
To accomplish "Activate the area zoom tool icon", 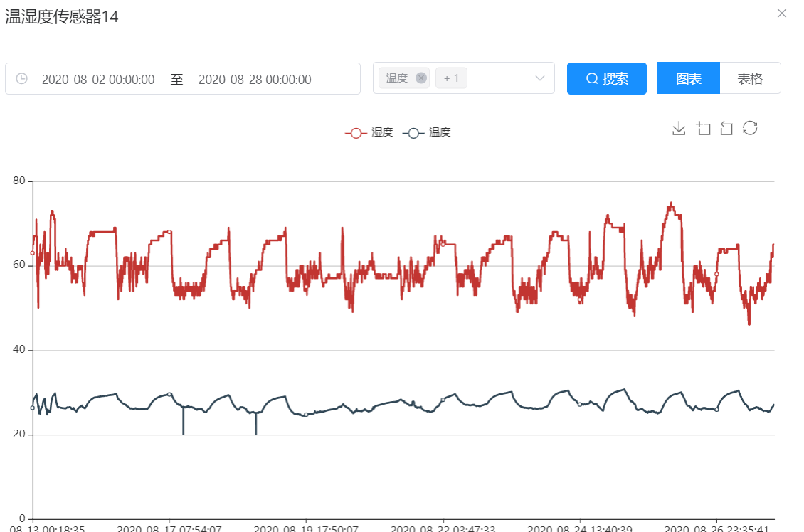I will (x=703, y=128).
